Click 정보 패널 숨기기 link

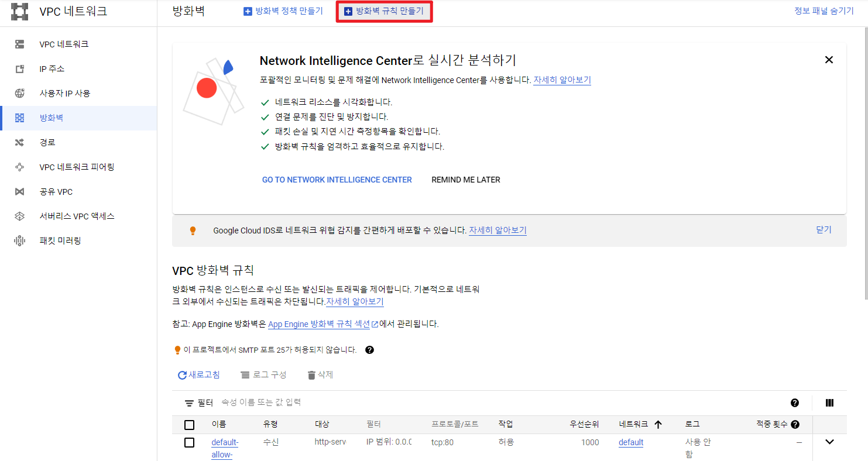(824, 11)
